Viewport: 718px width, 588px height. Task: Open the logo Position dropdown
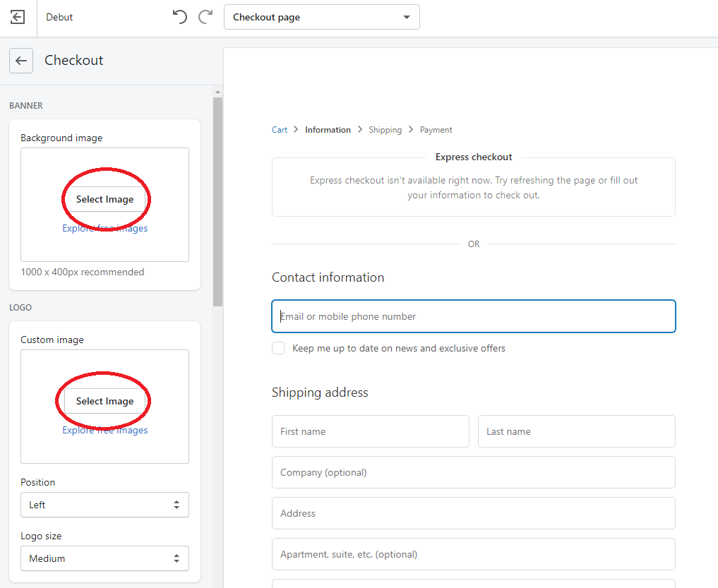pyautogui.click(x=105, y=505)
